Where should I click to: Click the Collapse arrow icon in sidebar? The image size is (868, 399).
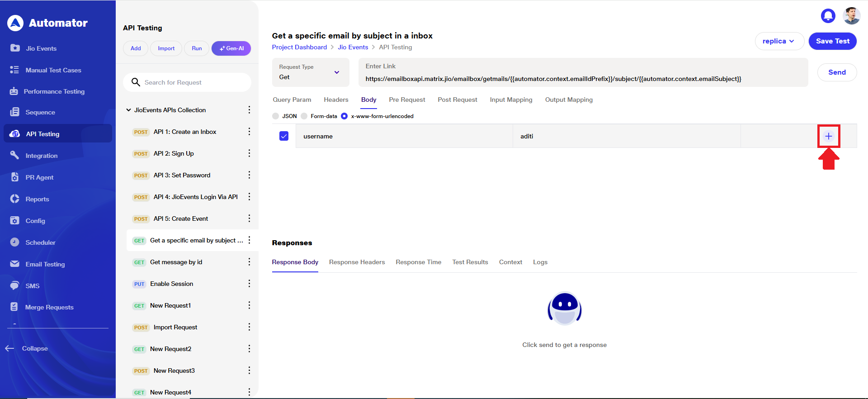tap(9, 348)
